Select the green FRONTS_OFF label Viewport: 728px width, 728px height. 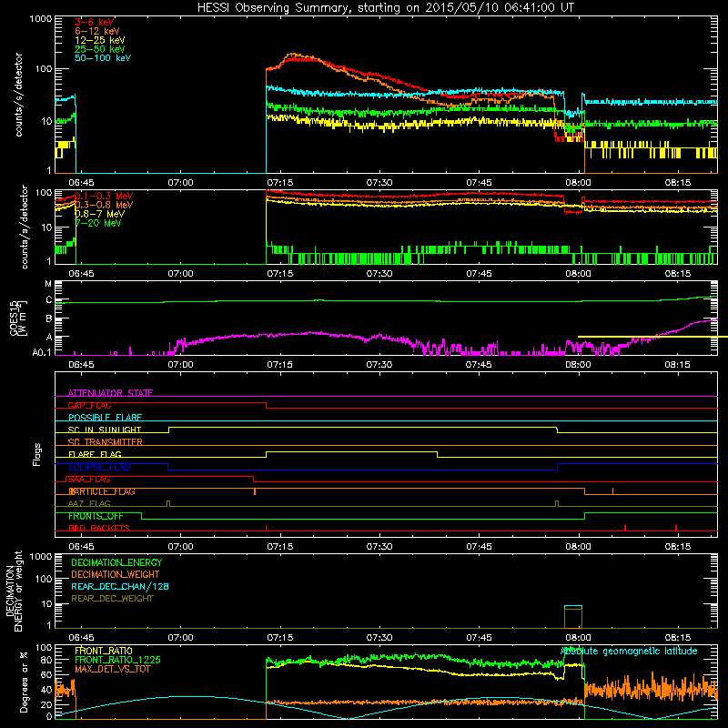click(x=96, y=516)
